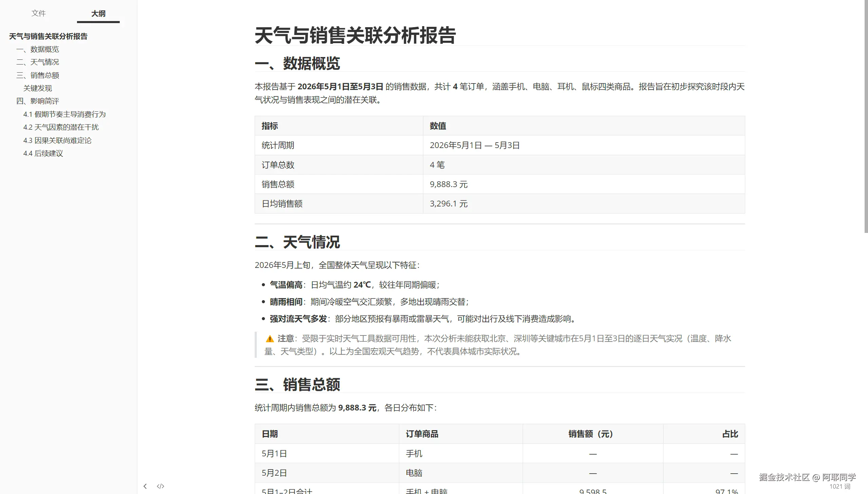Click the 手机 table cell
The width and height of the screenshot is (868, 494).
461,454
